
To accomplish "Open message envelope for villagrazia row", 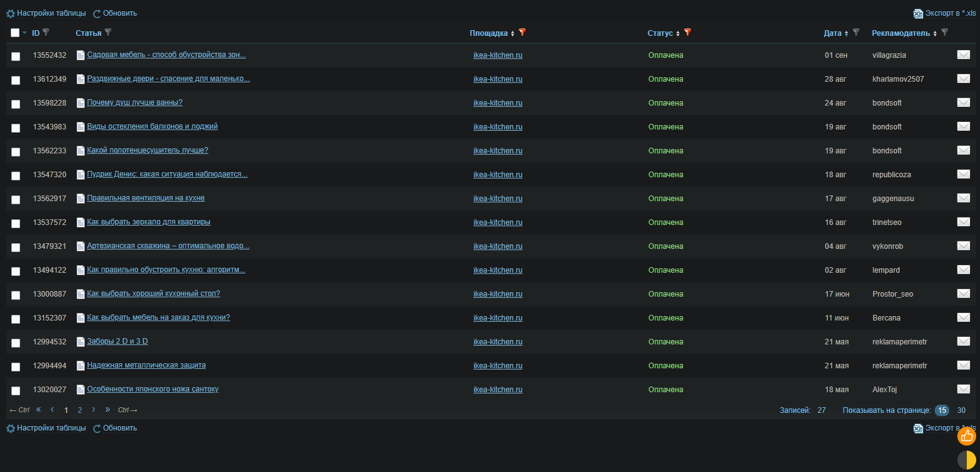I will [x=963, y=55].
